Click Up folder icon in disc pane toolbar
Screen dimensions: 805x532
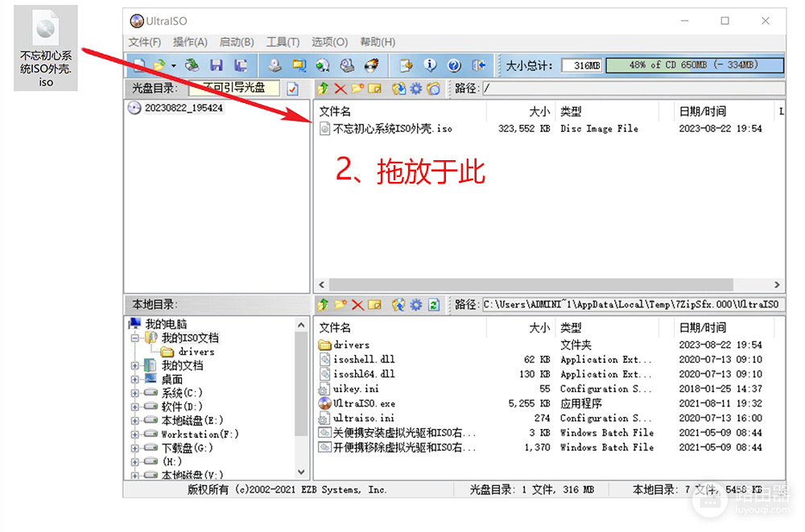(323, 89)
